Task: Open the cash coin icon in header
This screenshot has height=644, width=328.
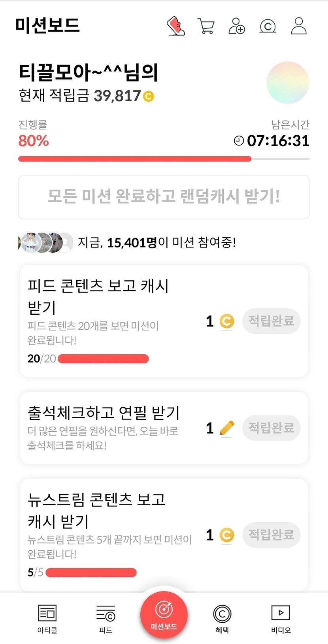Action: (x=268, y=26)
